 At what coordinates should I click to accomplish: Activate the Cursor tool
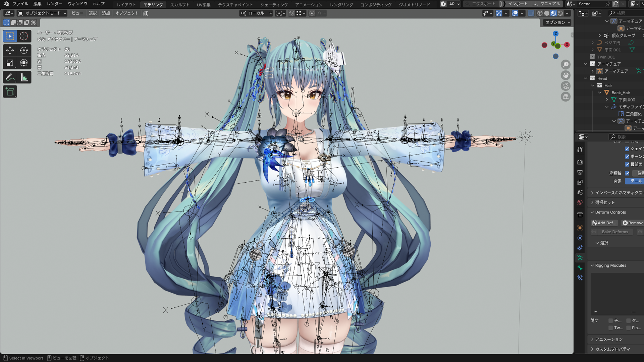tap(24, 36)
